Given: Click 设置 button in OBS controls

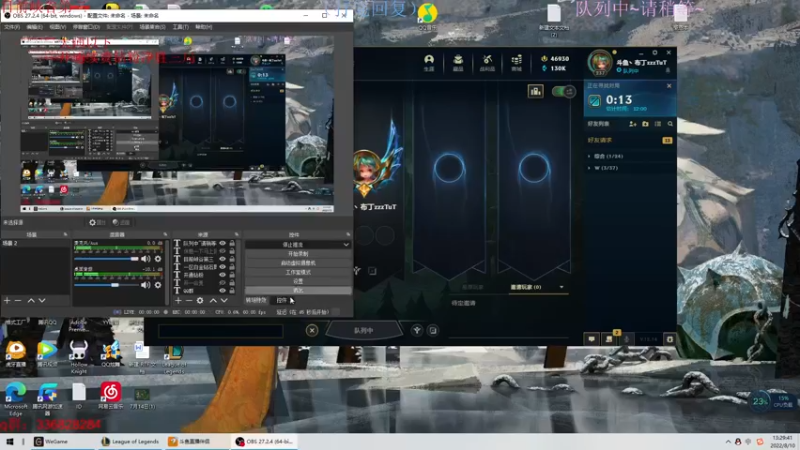Looking at the screenshot, I should click(x=298, y=281).
